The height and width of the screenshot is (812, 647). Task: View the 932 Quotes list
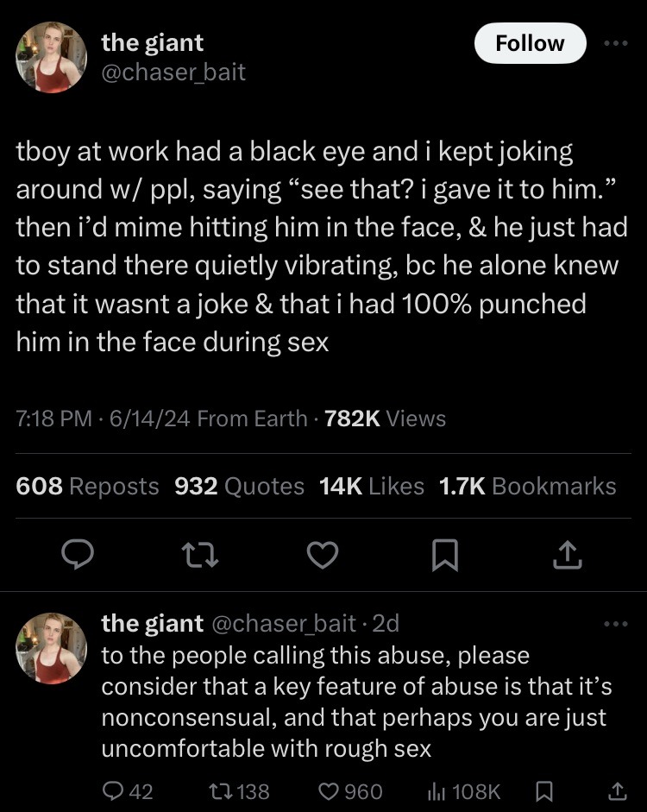click(239, 486)
